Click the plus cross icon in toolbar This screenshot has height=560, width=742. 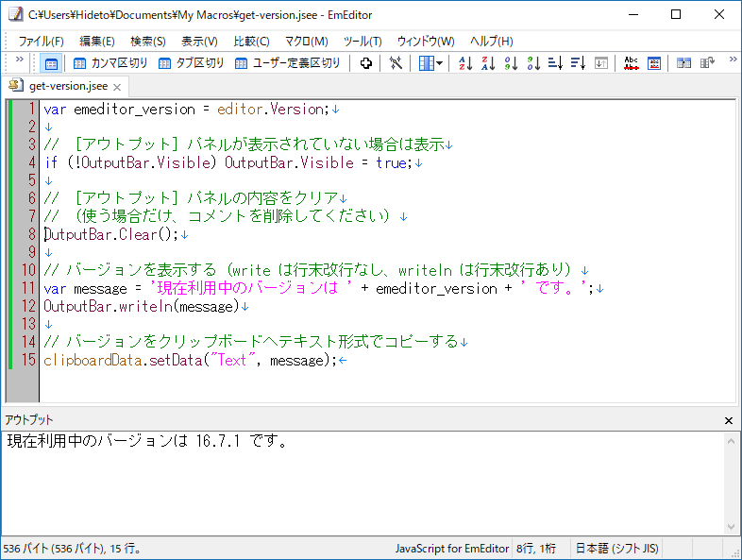365,63
